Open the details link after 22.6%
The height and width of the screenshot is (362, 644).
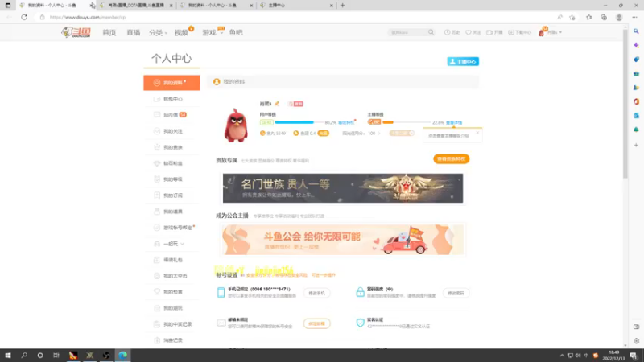point(454,122)
